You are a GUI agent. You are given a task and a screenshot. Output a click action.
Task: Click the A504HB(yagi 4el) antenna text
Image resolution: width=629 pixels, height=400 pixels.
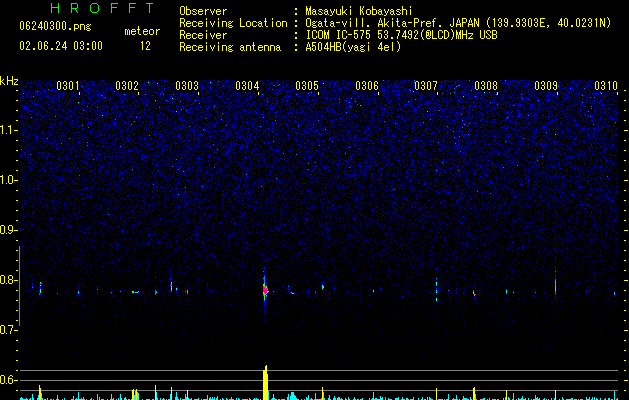click(x=353, y=47)
